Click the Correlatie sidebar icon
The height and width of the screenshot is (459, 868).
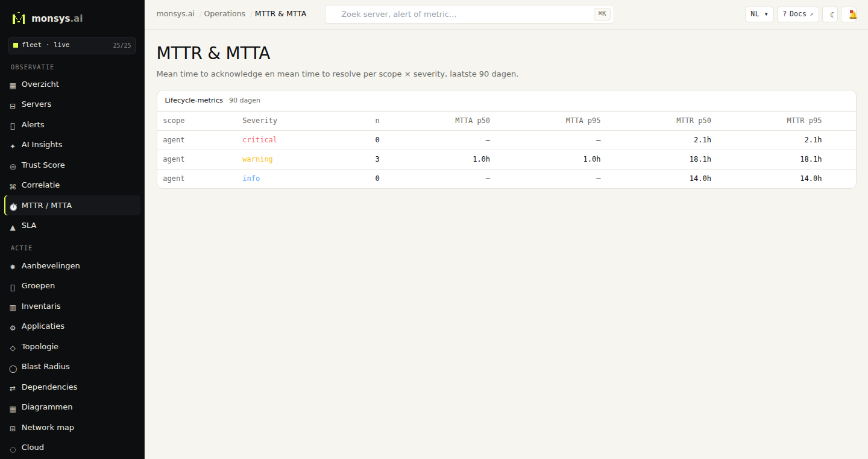tap(13, 186)
